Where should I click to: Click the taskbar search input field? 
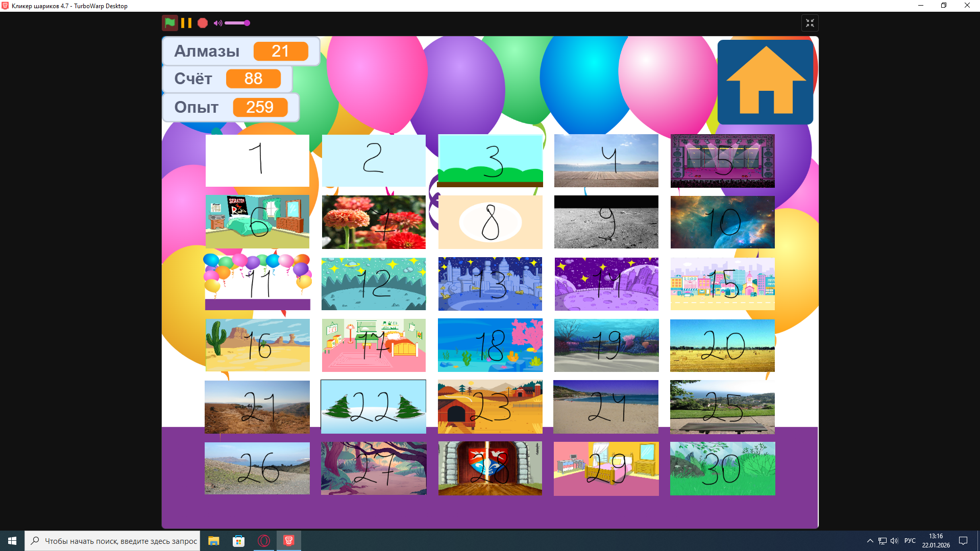120,541
